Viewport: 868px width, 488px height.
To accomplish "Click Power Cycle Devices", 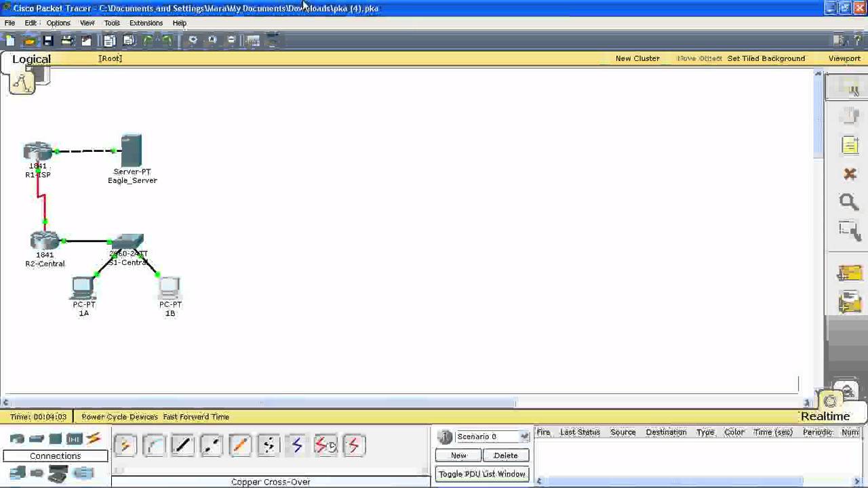I will (119, 417).
